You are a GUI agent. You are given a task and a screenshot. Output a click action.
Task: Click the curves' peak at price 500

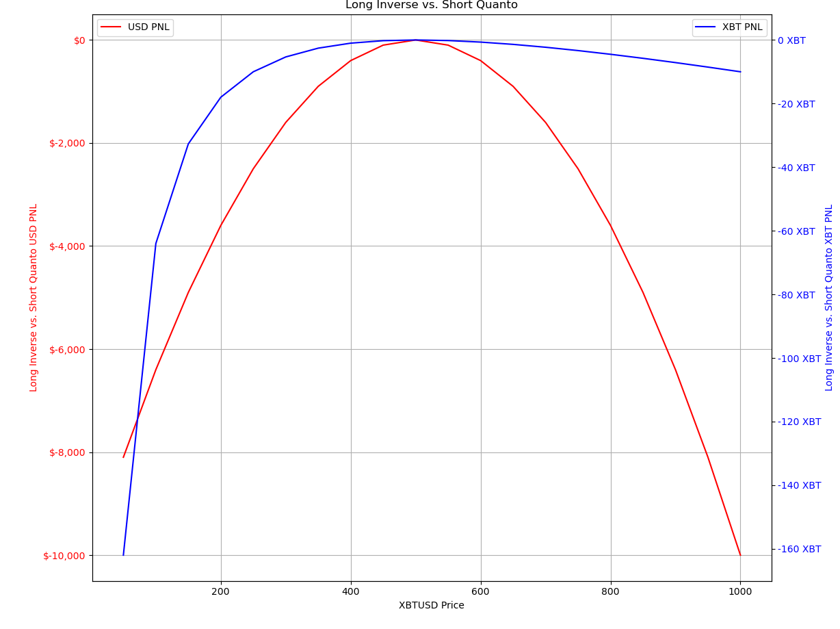pos(416,40)
